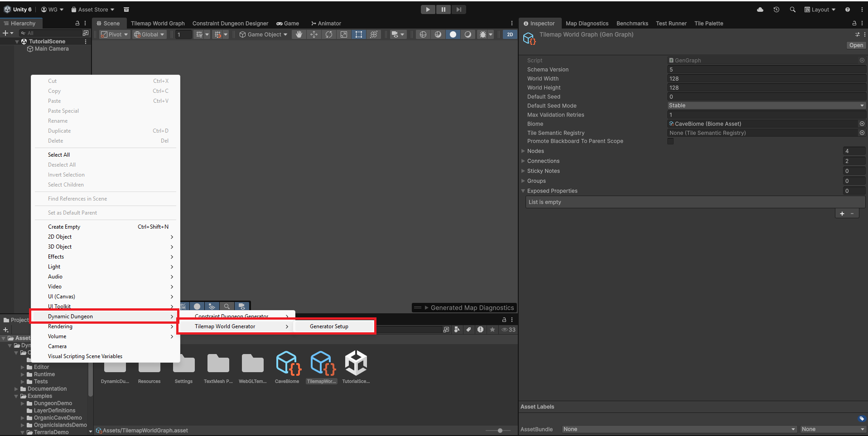Screen dimensions: 868x436
Task: Open the Global orientation dropdown
Action: (149, 34)
